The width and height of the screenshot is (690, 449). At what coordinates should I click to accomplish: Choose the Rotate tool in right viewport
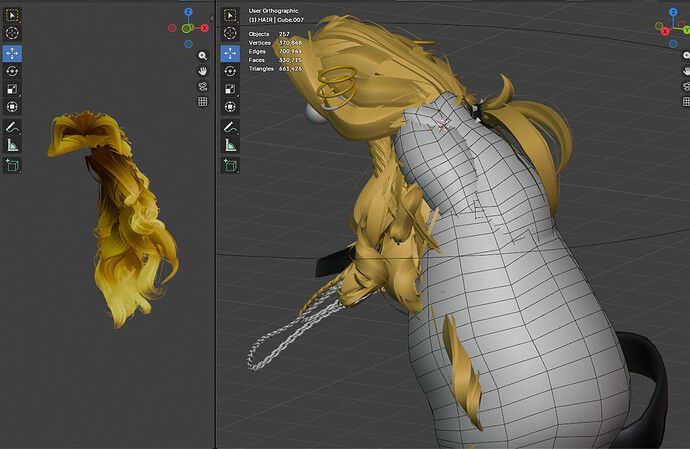(x=230, y=71)
